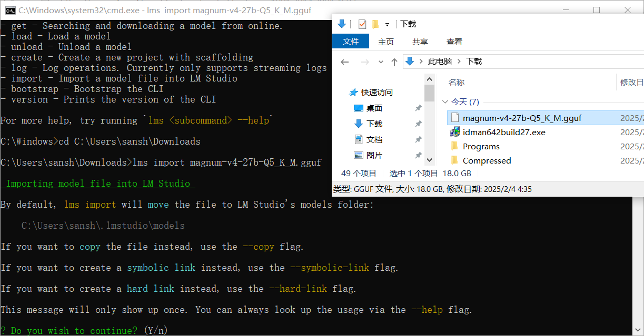
Task: Click the pin icon beside 桌面
Action: tap(418, 108)
